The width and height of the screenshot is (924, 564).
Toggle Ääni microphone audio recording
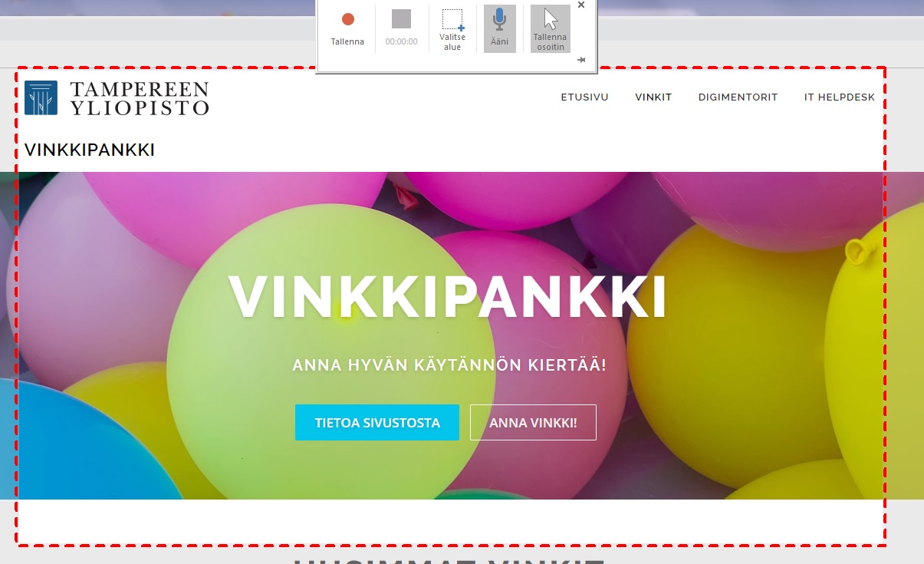499,28
